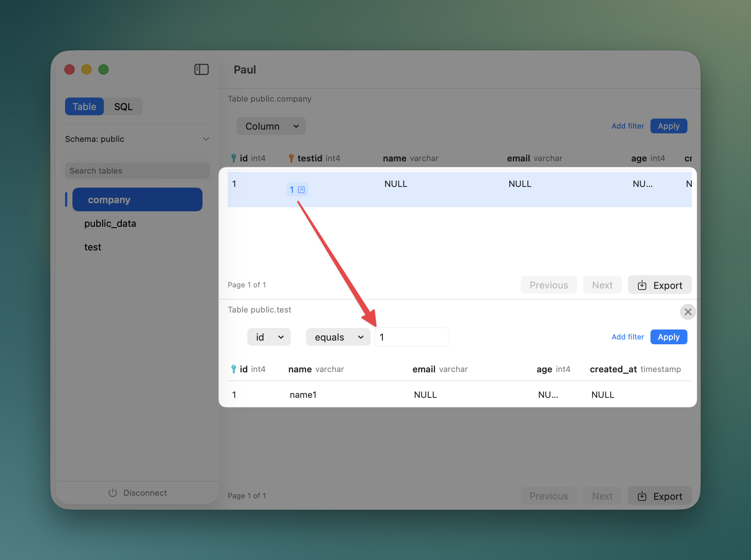Viewport: 751px width, 560px height.
Task: Close the public.test detail panel
Action: (687, 312)
